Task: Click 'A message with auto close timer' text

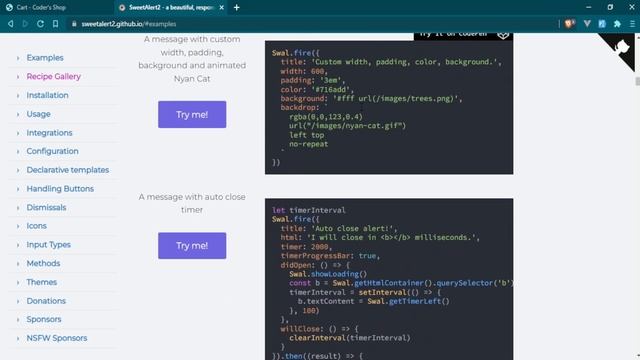Action: (192, 203)
